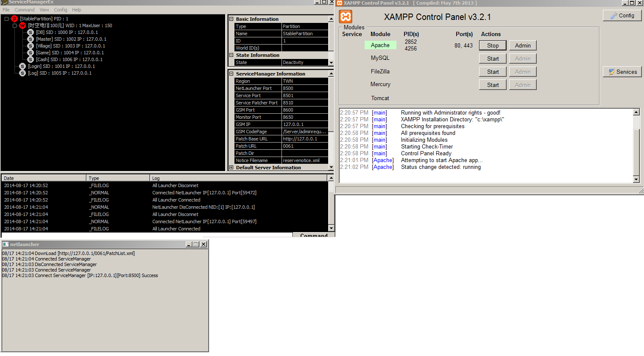
Task: Click the 'Connect ServiceManager ... Success' line
Action: tap(80, 275)
